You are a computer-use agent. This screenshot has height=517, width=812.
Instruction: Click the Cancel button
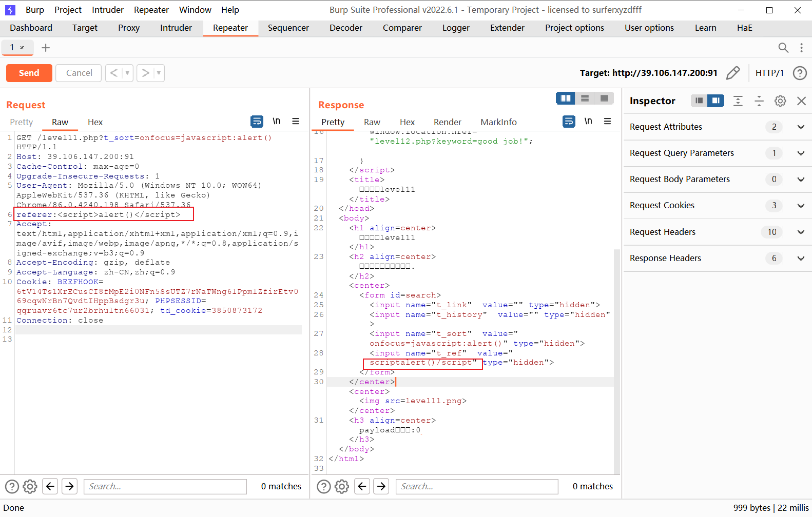click(x=79, y=73)
